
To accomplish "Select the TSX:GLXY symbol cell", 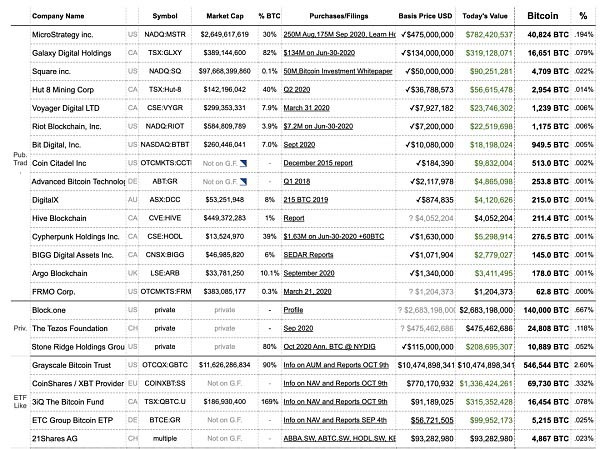I will 165,53.
